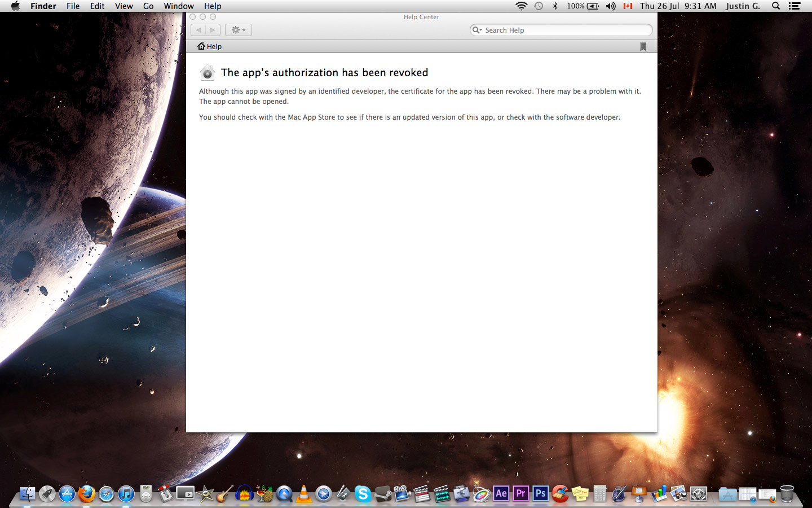
Task: Open Motion color wheel icon in Dock
Action: (481, 493)
